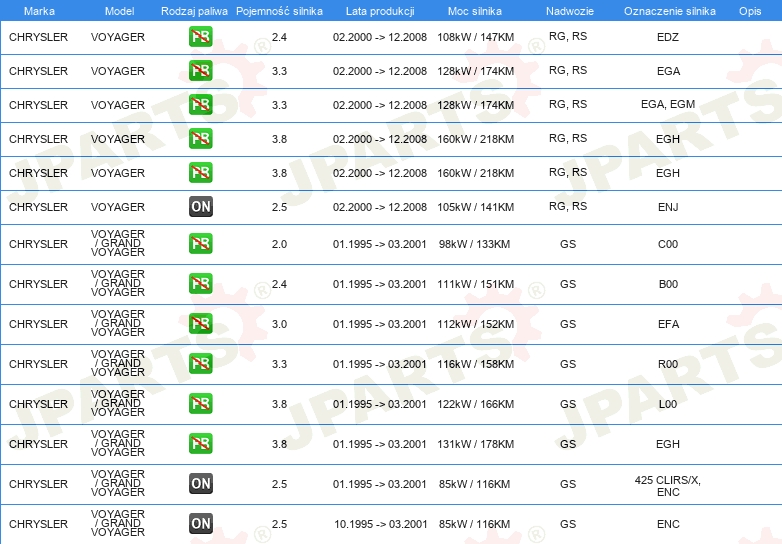Screen dimensions: 782x544
Task: Click the PB petrol icon in the L00 row
Action: point(200,403)
